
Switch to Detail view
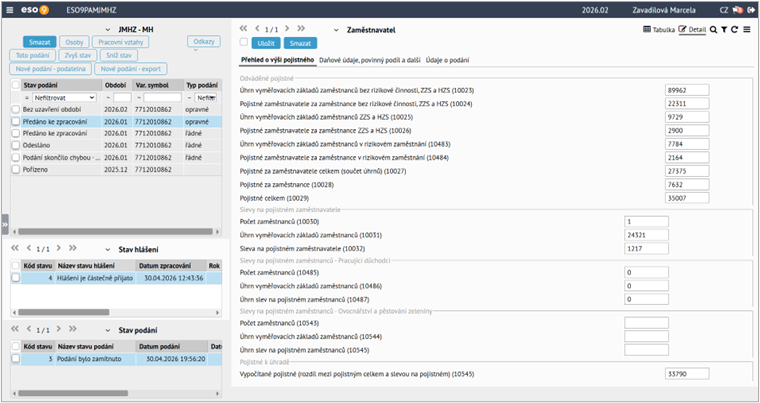click(x=692, y=30)
